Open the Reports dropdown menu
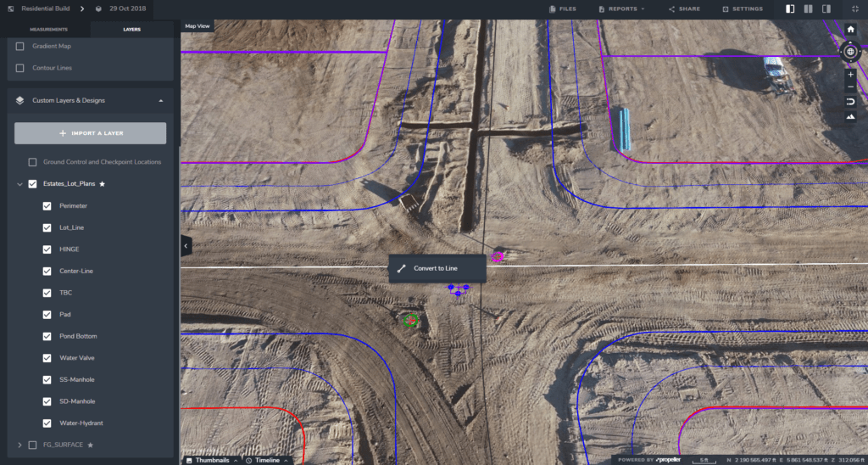This screenshot has height=465, width=868. (x=621, y=8)
